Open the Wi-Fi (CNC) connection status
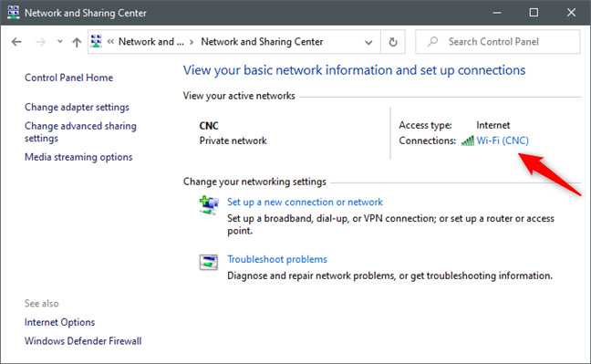The width and height of the screenshot is (591, 364). pos(503,140)
